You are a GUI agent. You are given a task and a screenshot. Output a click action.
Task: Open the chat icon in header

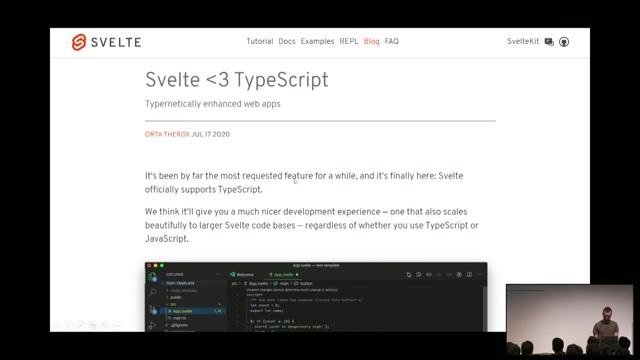coord(549,42)
